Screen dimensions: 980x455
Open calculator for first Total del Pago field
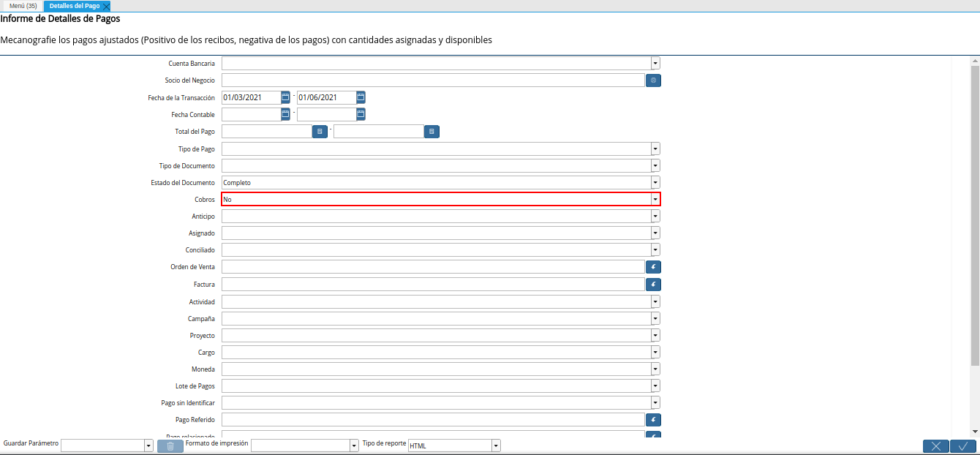tap(320, 132)
